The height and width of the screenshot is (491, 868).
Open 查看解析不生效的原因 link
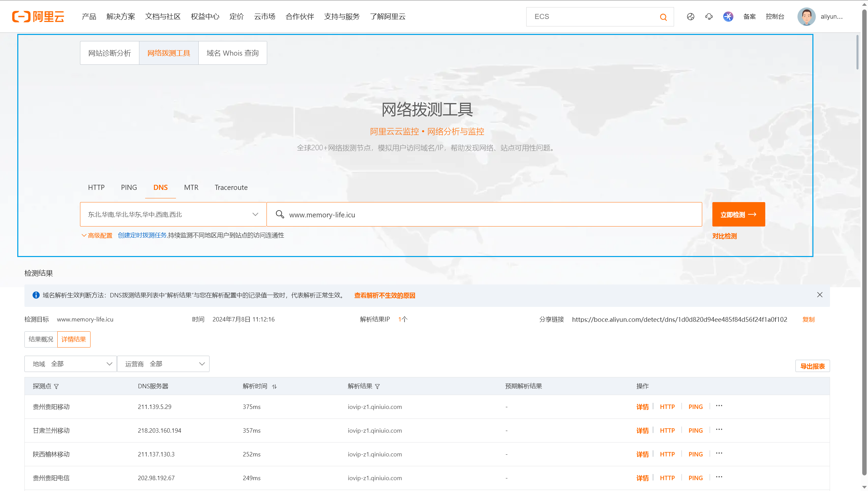pos(385,295)
